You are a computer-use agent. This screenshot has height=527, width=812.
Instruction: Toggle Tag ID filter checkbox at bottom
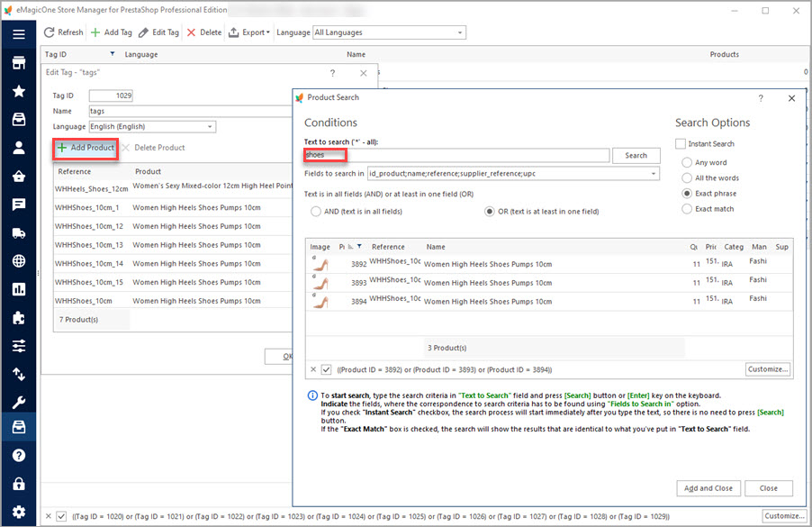[x=61, y=516]
